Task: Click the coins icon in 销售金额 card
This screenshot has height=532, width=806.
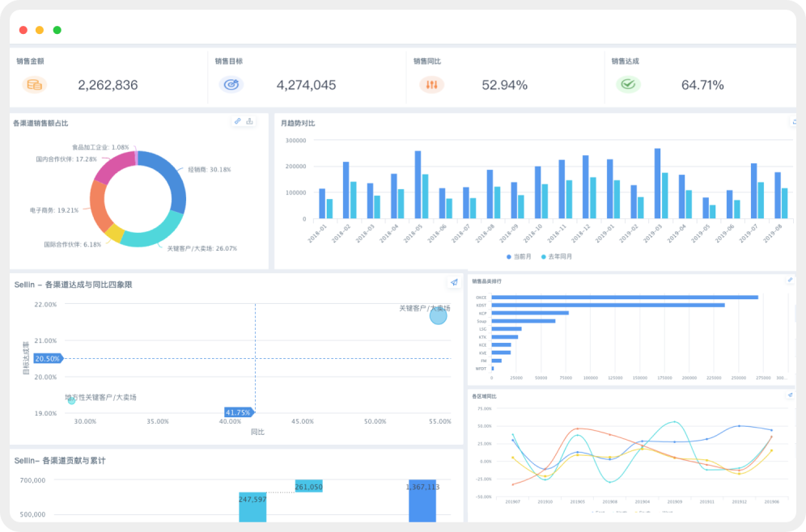Action: pos(34,85)
